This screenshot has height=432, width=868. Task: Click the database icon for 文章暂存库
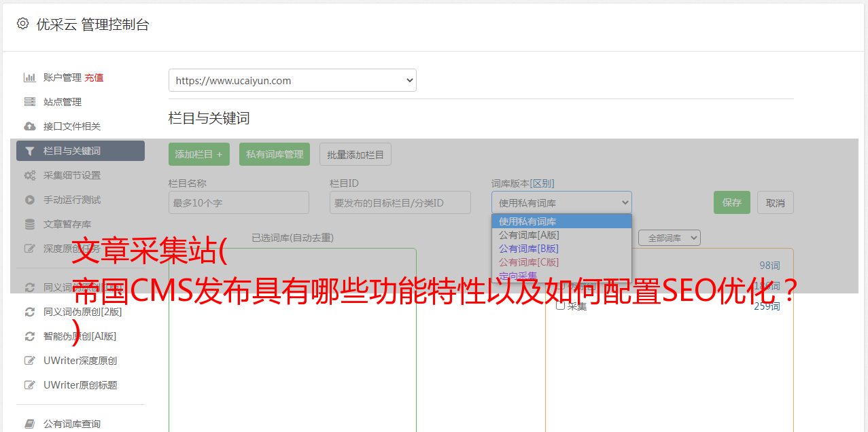pos(29,224)
